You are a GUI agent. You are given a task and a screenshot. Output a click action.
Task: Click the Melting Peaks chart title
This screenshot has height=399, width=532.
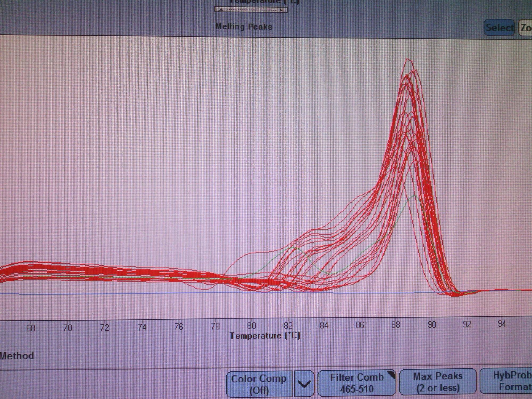tap(244, 27)
